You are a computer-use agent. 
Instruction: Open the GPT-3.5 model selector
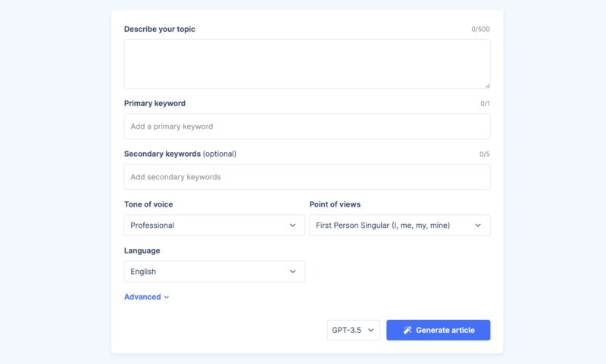pyautogui.click(x=353, y=330)
